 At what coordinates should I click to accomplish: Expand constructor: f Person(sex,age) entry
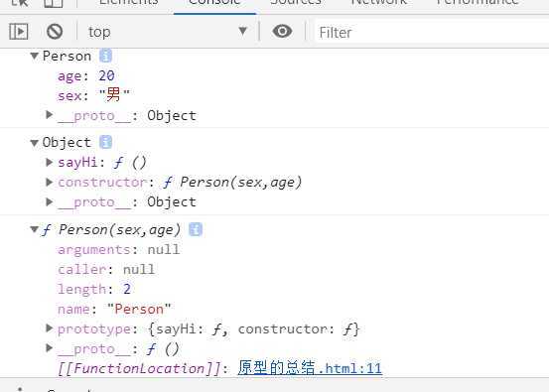point(50,182)
